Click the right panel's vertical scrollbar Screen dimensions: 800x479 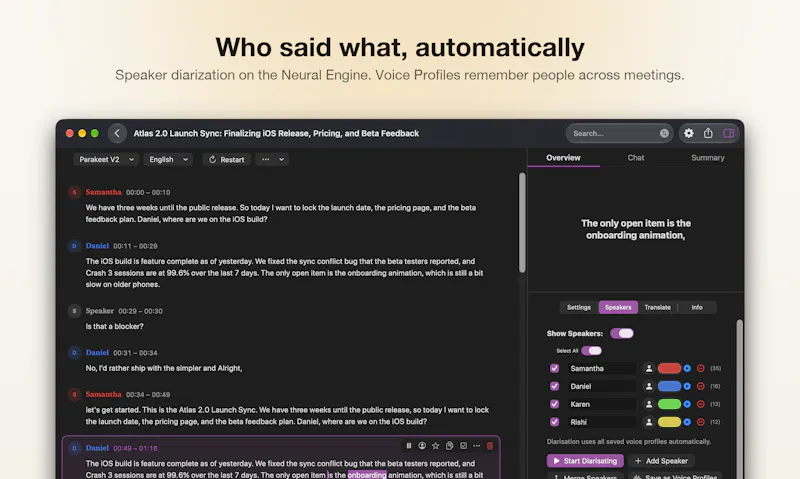(x=740, y=399)
